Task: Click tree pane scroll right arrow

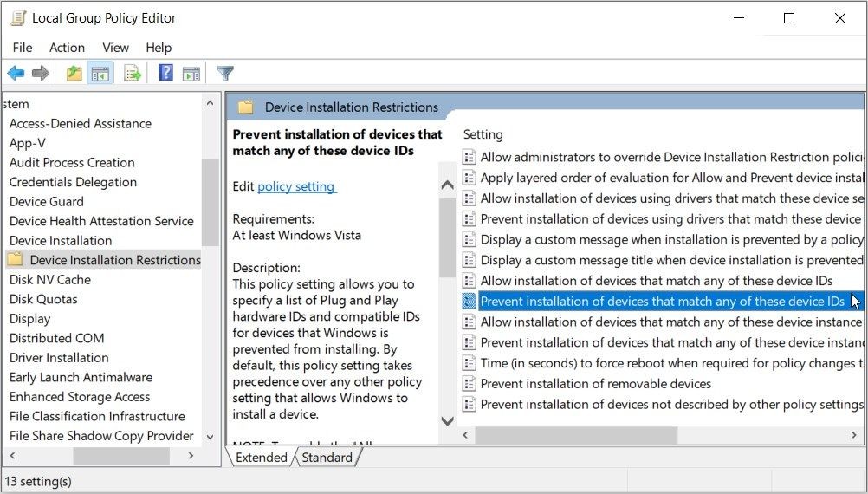Action: tap(191, 456)
